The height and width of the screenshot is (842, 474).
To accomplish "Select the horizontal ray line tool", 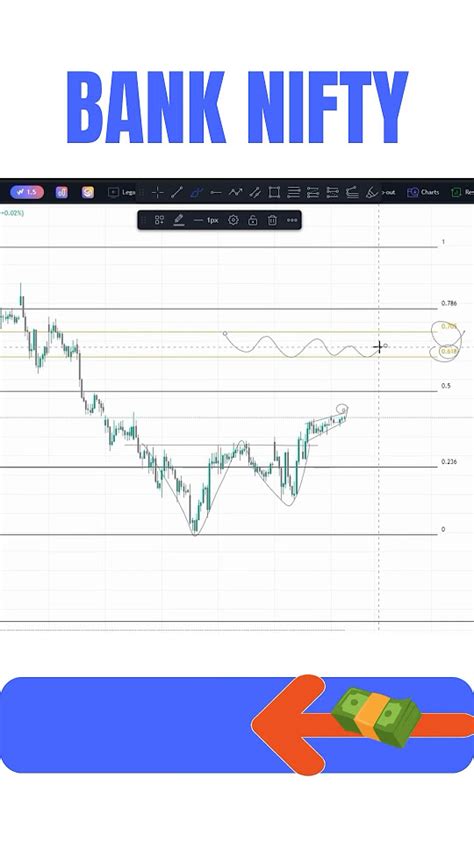I will coord(216,192).
